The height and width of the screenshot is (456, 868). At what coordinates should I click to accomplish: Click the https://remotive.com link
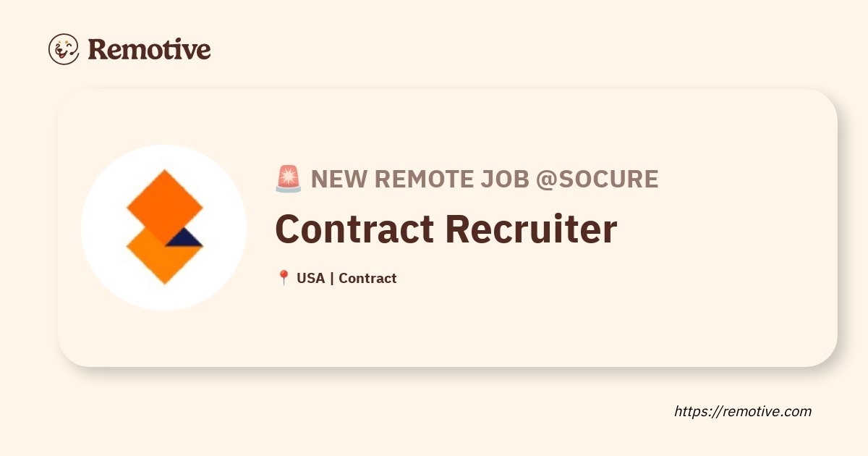coord(743,411)
